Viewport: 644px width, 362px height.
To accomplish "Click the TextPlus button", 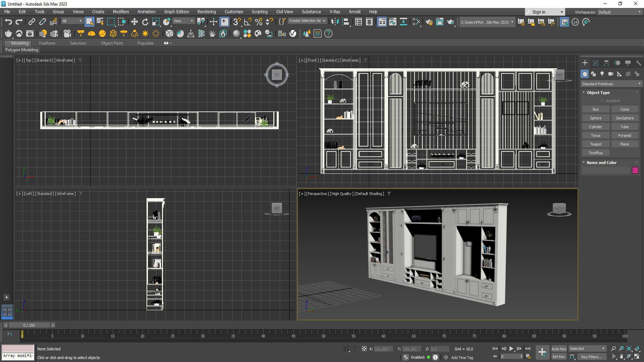I will click(596, 153).
